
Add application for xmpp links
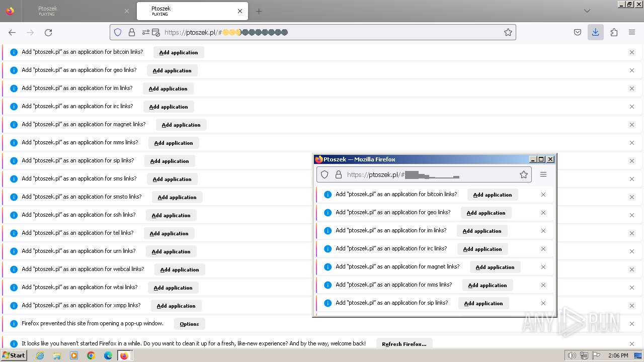tap(176, 306)
